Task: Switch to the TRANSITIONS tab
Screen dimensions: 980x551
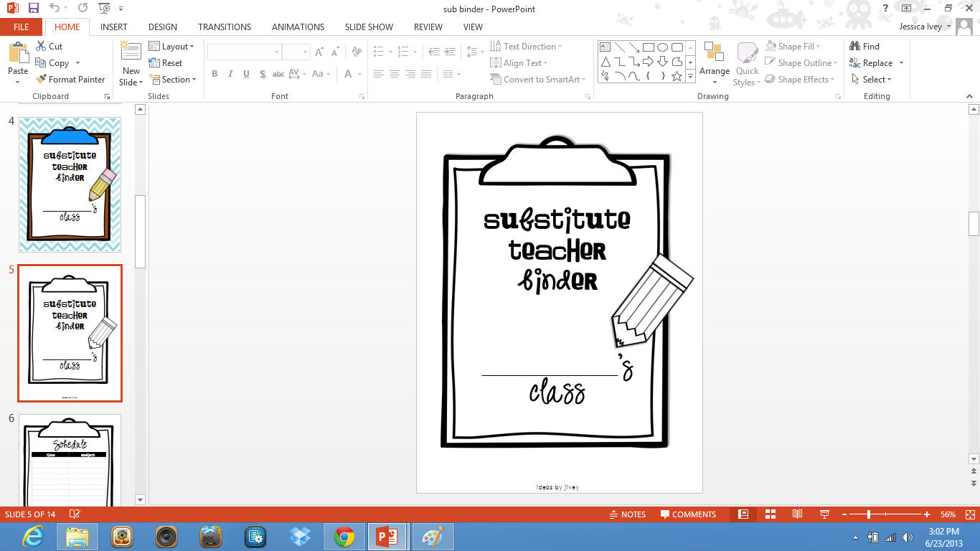Action: coord(225,27)
